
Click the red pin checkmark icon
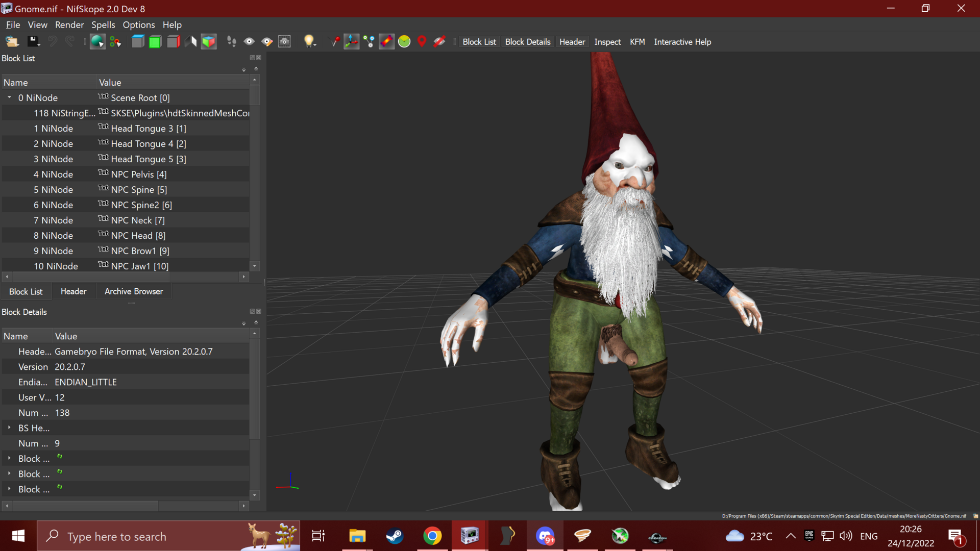click(335, 42)
